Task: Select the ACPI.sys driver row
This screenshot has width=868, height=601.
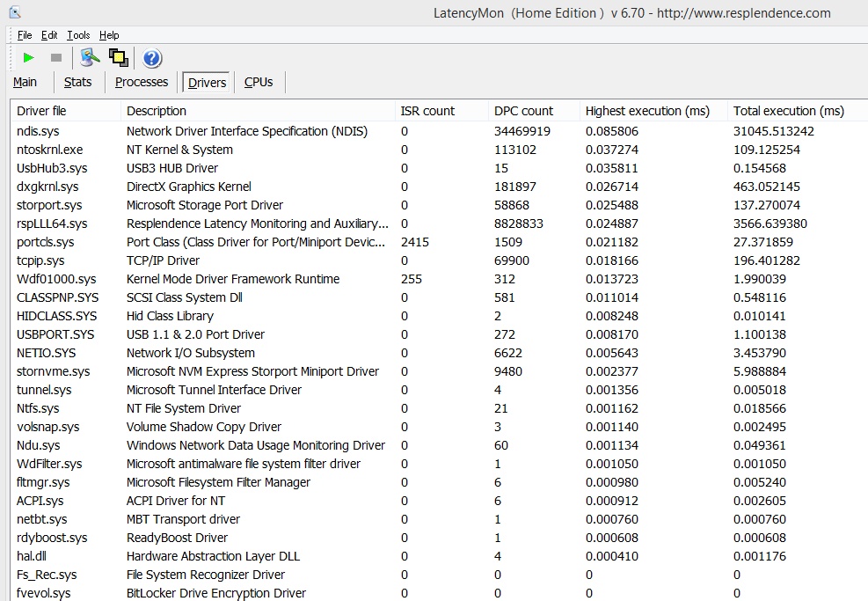Action: click(x=439, y=500)
